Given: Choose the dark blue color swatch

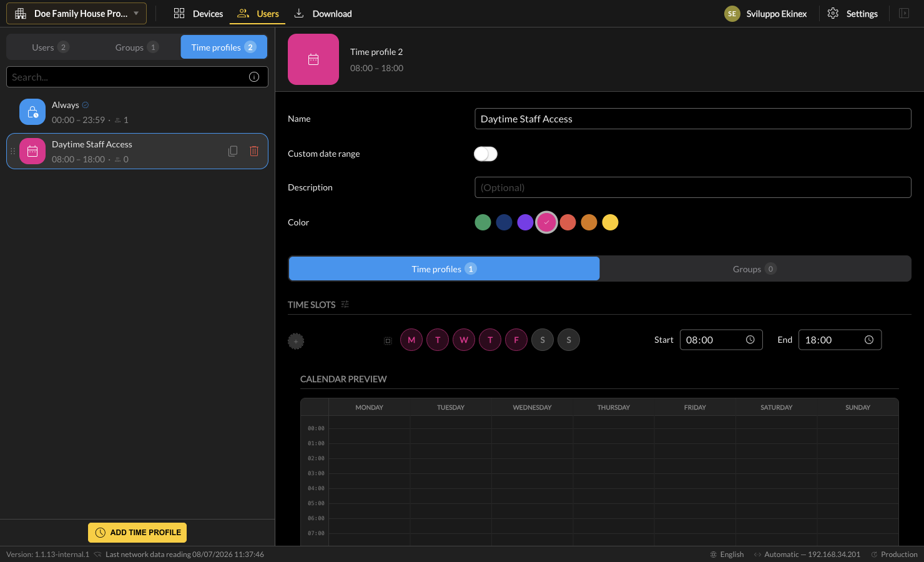Looking at the screenshot, I should tap(504, 222).
